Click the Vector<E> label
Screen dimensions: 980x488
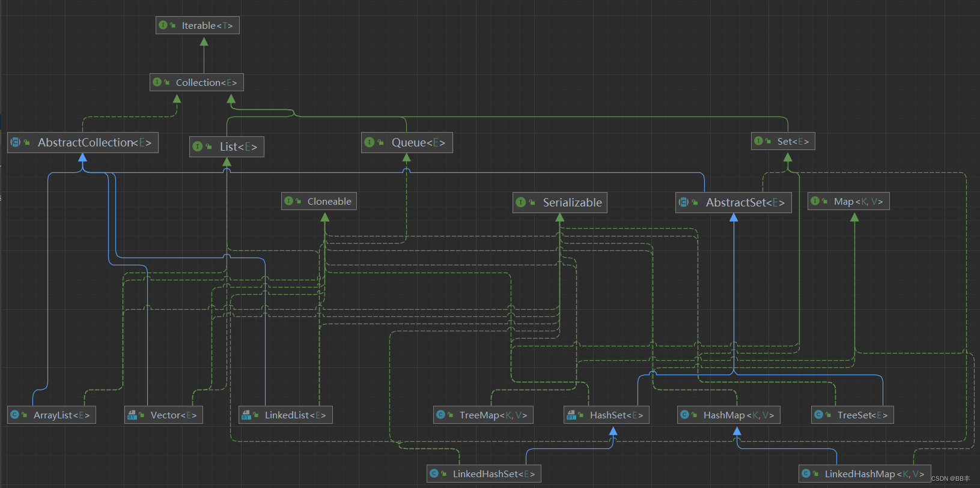point(173,415)
